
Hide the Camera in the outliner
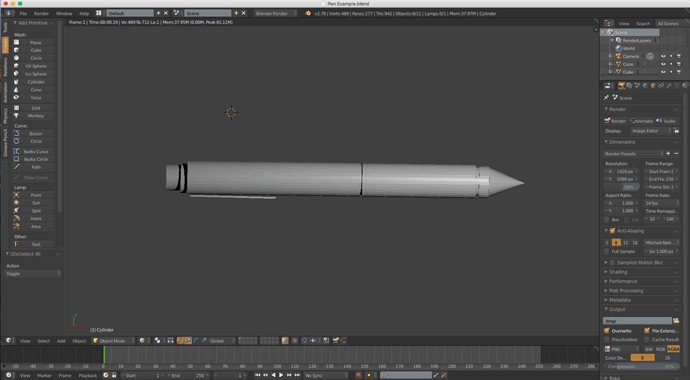tap(663, 56)
